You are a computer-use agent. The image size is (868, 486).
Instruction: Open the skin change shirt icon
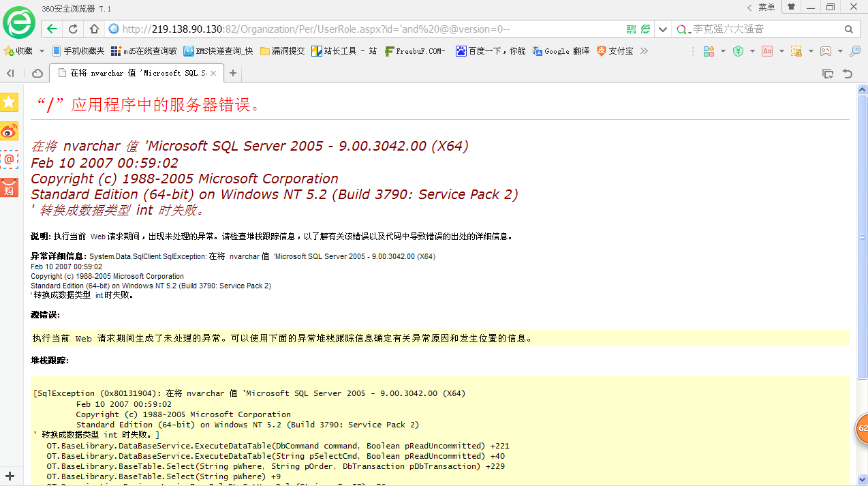[791, 7]
